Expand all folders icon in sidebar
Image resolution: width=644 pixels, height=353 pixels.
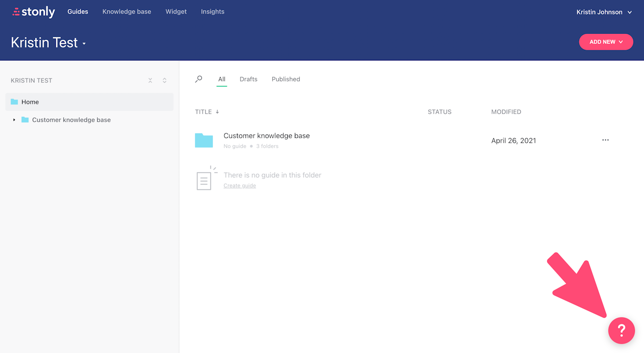165,81
